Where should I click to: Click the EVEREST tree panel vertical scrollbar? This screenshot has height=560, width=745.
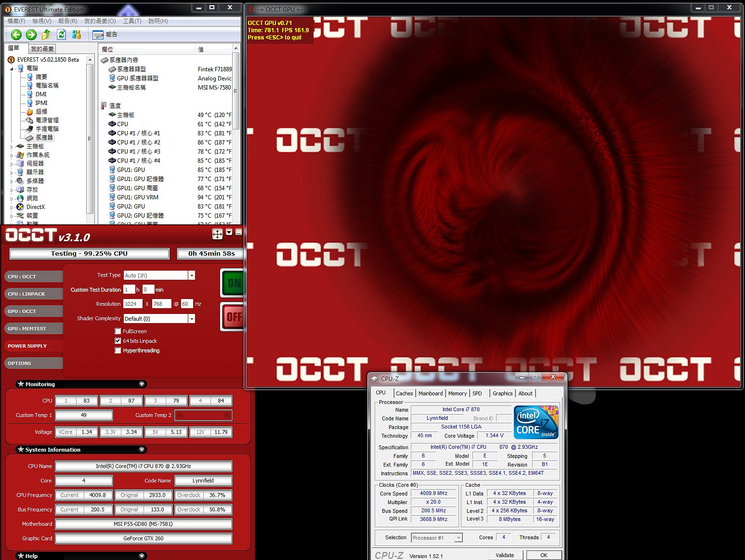click(x=90, y=140)
